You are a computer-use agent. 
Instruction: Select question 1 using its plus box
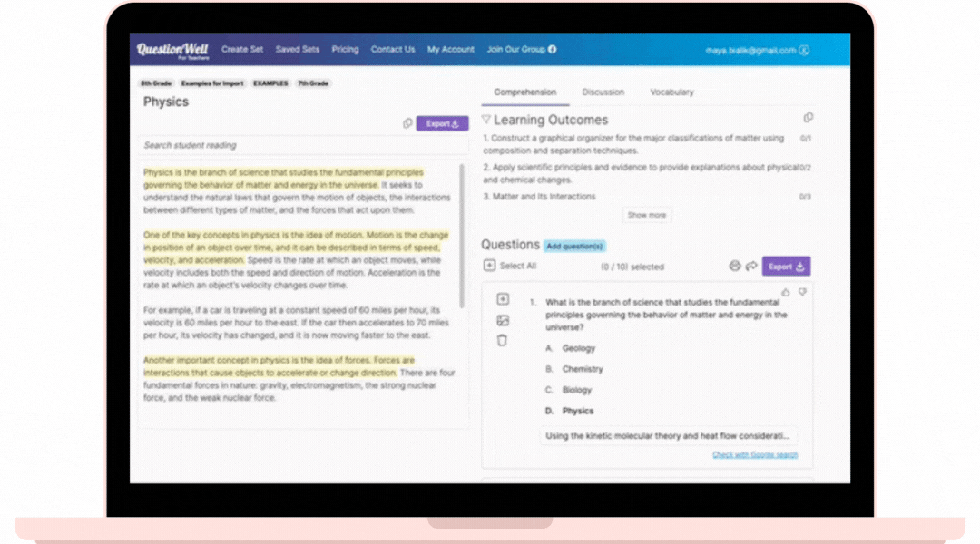coord(503,299)
